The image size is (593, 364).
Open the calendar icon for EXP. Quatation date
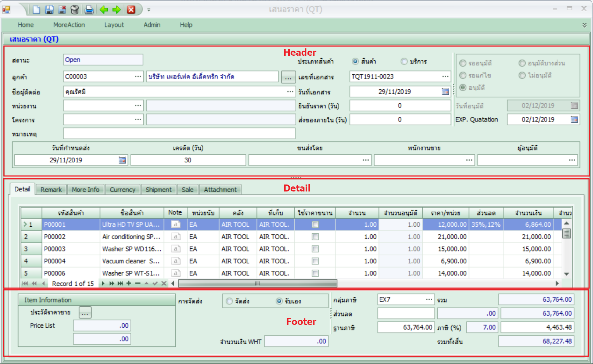[x=574, y=120]
